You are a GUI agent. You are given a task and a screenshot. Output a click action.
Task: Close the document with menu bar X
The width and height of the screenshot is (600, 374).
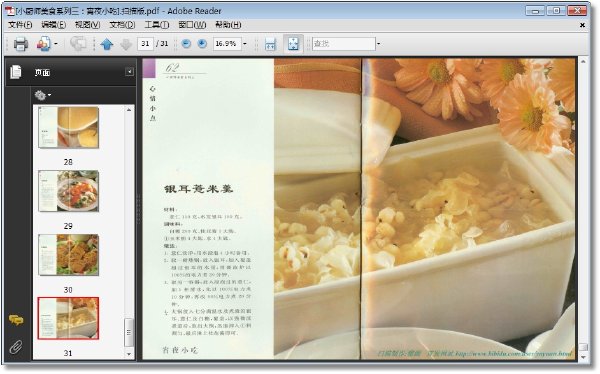582,25
